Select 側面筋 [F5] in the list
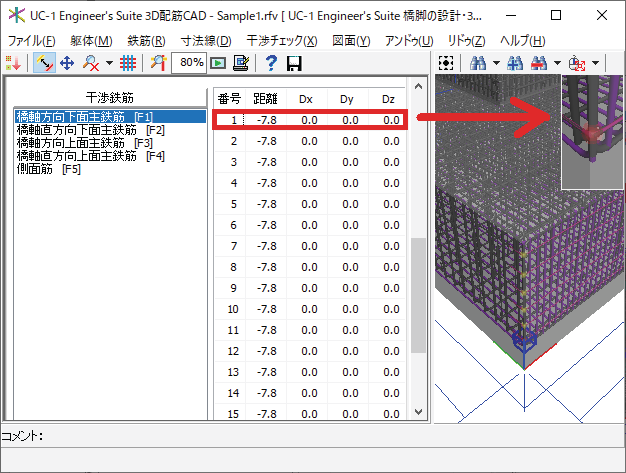 49,169
